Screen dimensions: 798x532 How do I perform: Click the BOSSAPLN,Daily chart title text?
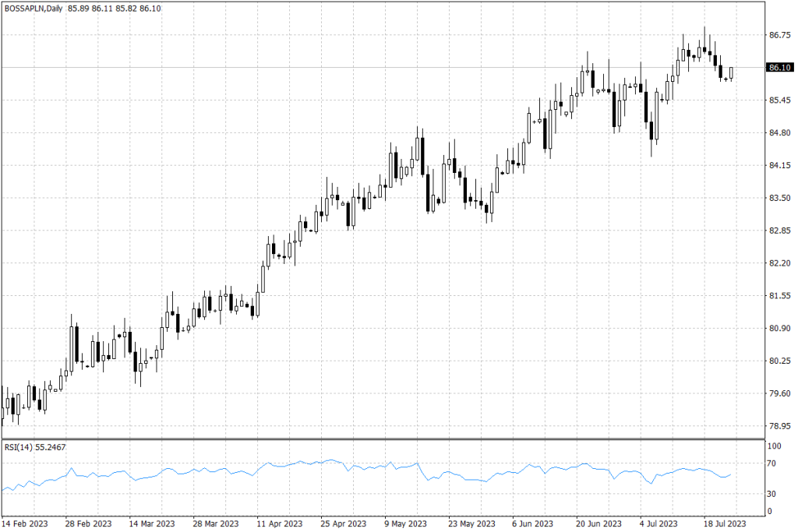pyautogui.click(x=34, y=9)
